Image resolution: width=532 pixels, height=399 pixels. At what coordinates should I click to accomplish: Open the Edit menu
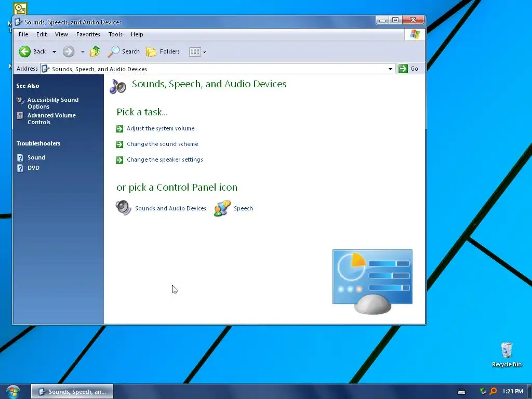click(x=42, y=34)
